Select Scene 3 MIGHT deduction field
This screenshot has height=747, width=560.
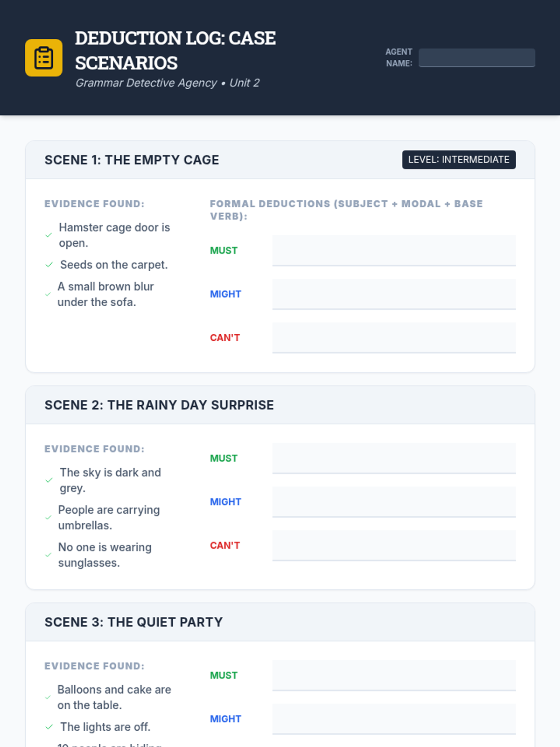(x=394, y=719)
